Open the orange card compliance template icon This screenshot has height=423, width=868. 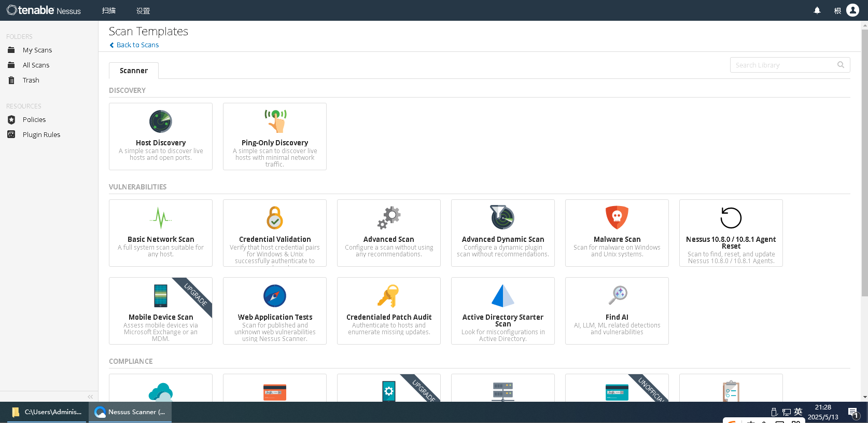(x=275, y=392)
